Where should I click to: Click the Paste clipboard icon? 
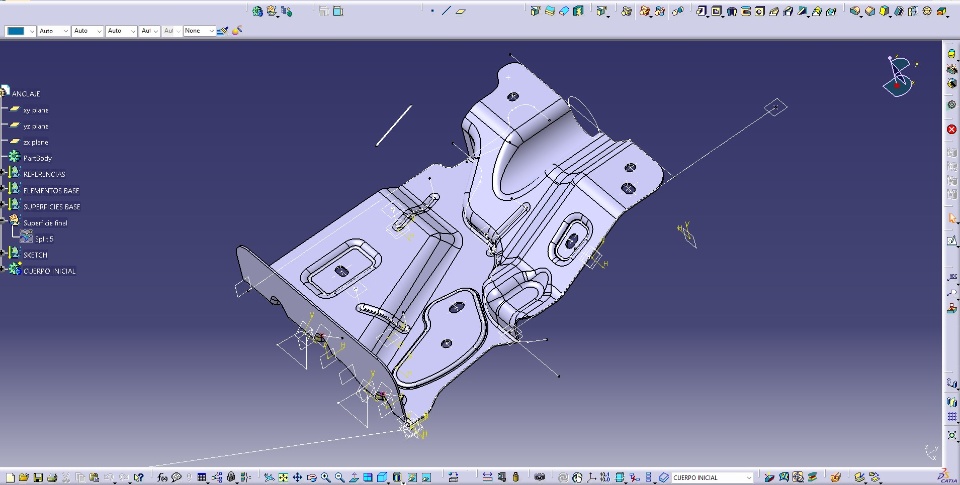point(94,477)
